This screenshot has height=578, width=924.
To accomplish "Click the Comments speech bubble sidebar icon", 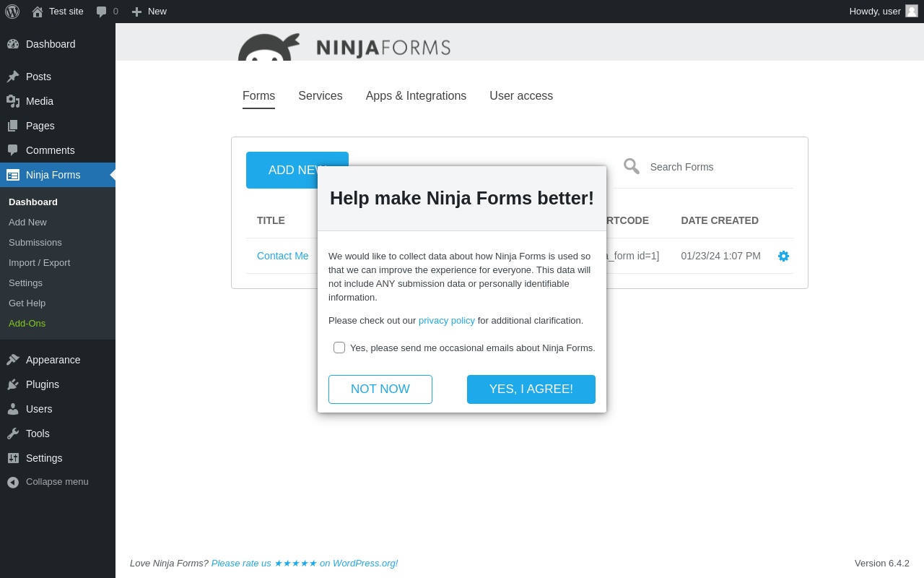I will coord(13,150).
